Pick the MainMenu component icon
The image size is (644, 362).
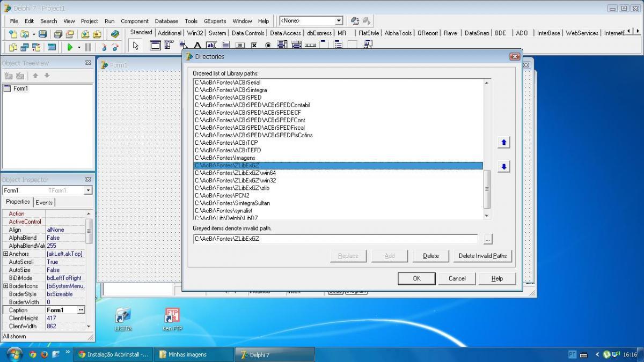169,45
